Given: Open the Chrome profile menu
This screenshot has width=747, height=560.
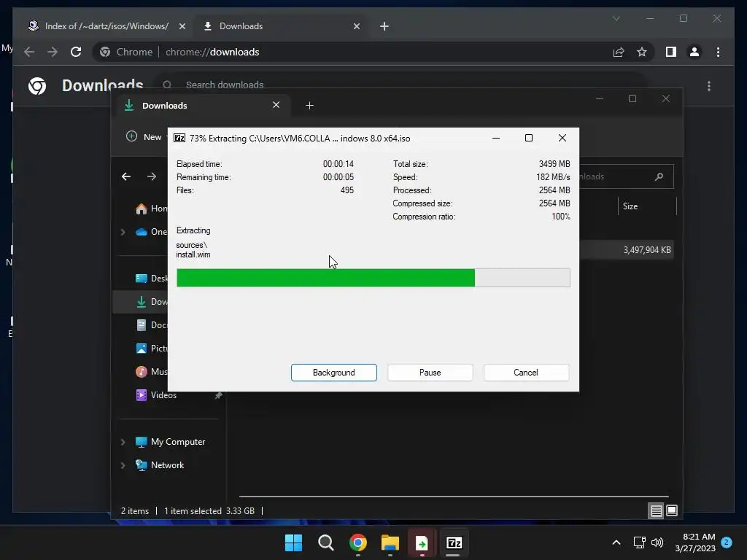Looking at the screenshot, I should pyautogui.click(x=694, y=52).
